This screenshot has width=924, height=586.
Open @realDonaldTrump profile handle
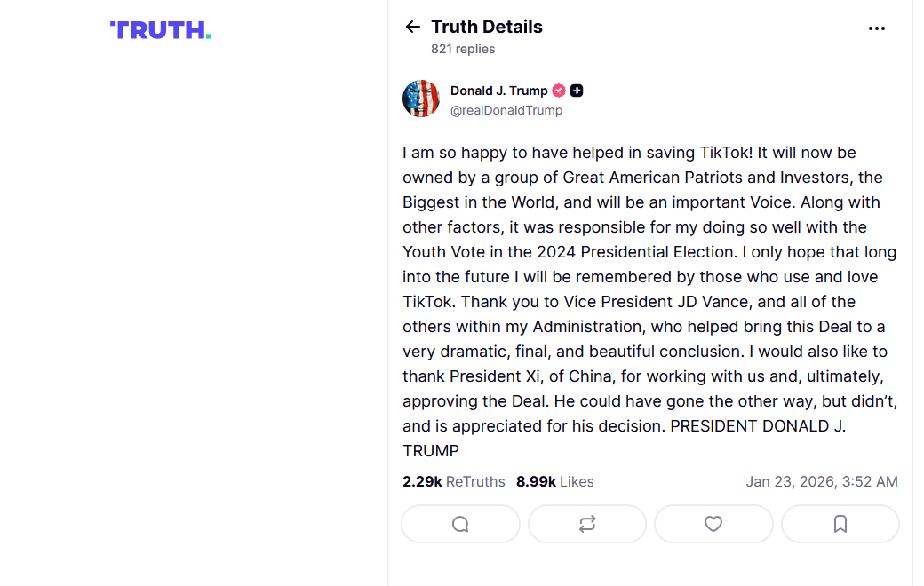click(x=506, y=110)
